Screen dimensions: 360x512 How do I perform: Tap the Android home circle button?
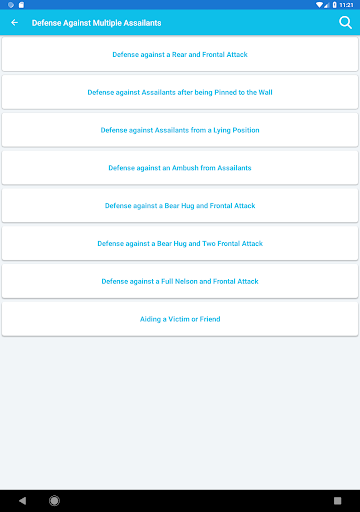[x=54, y=500]
